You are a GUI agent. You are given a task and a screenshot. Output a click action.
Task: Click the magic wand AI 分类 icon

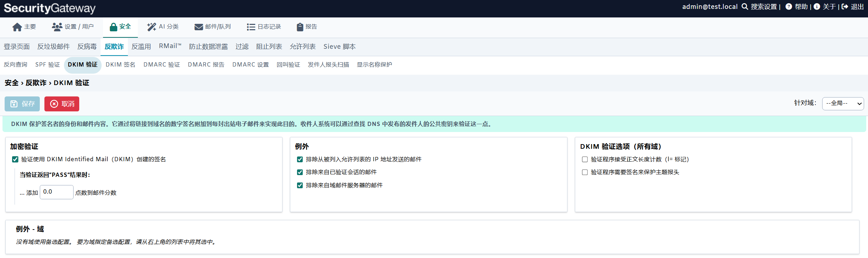[x=152, y=27]
